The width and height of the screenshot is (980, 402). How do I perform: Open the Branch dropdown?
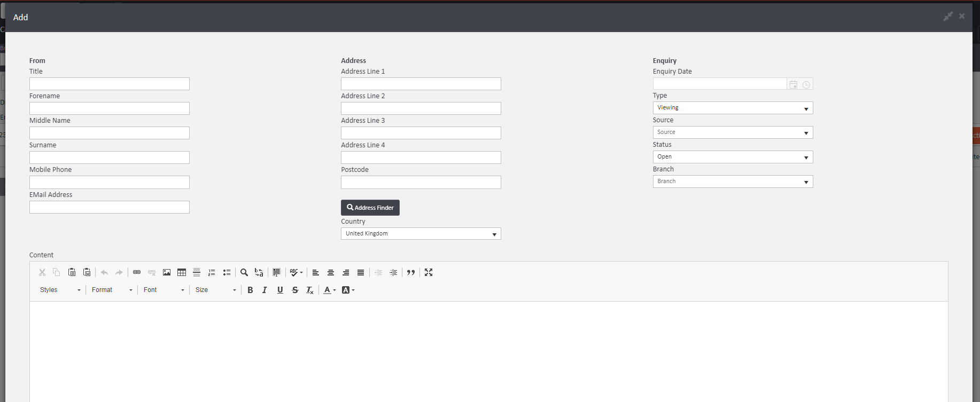point(733,182)
